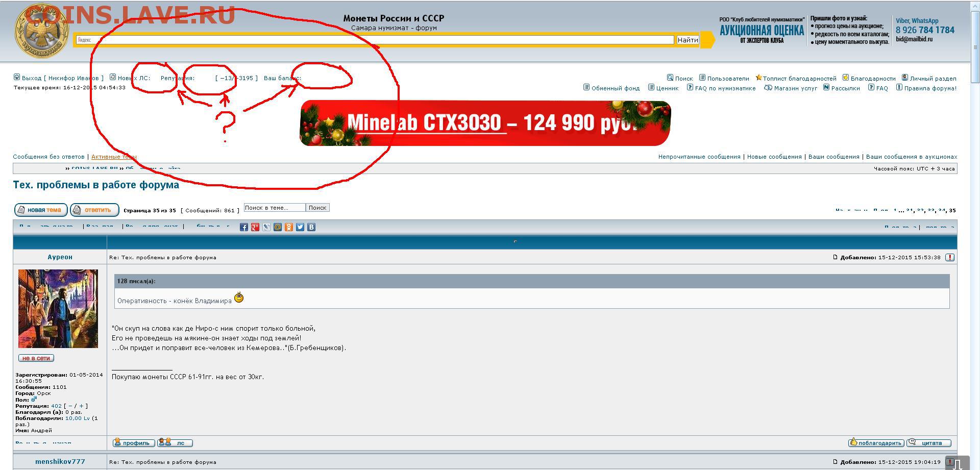Click the star icon of Топлист благодарностей

(x=758, y=78)
